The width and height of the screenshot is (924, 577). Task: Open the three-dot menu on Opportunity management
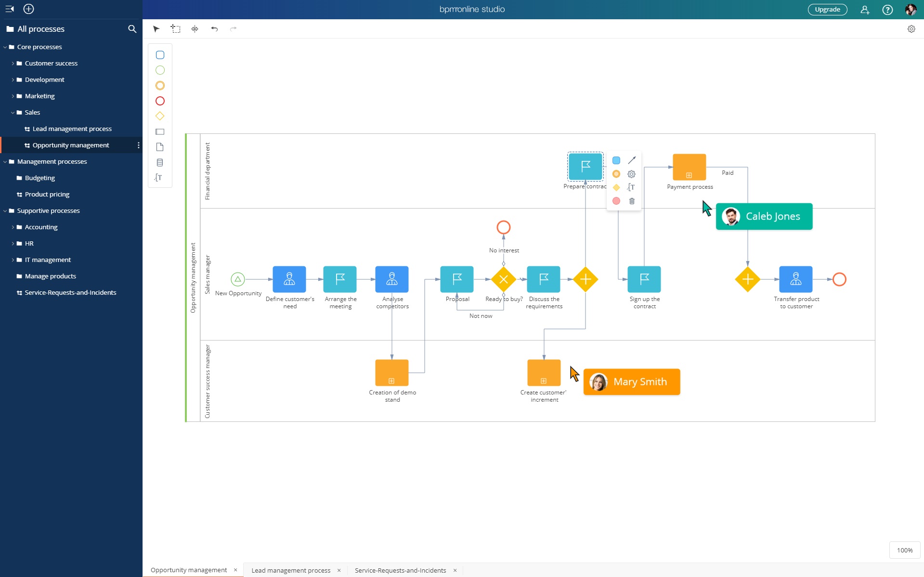pyautogui.click(x=138, y=144)
